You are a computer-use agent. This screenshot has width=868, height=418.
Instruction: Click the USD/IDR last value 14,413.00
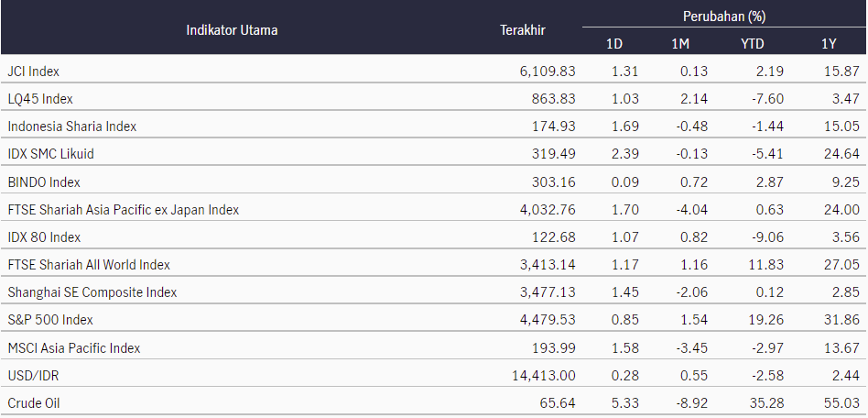(544, 376)
